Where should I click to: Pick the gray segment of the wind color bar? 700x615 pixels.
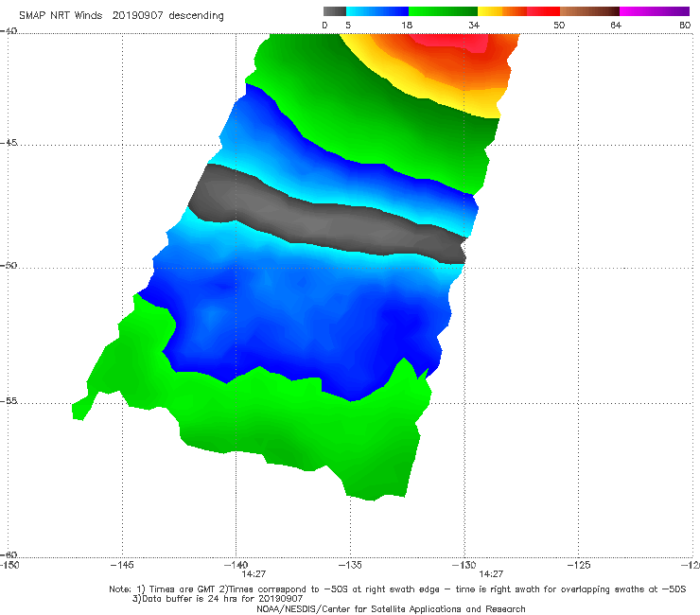pyautogui.click(x=335, y=11)
